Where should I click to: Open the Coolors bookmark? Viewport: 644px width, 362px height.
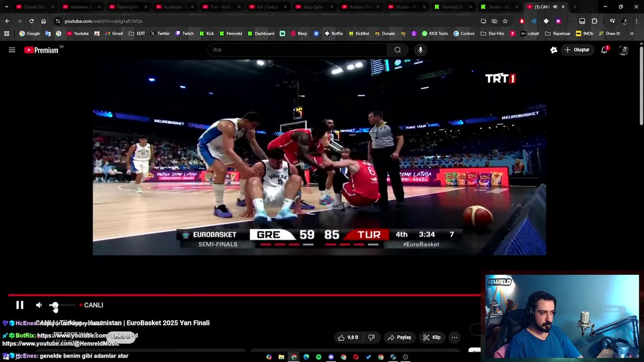coord(463,34)
